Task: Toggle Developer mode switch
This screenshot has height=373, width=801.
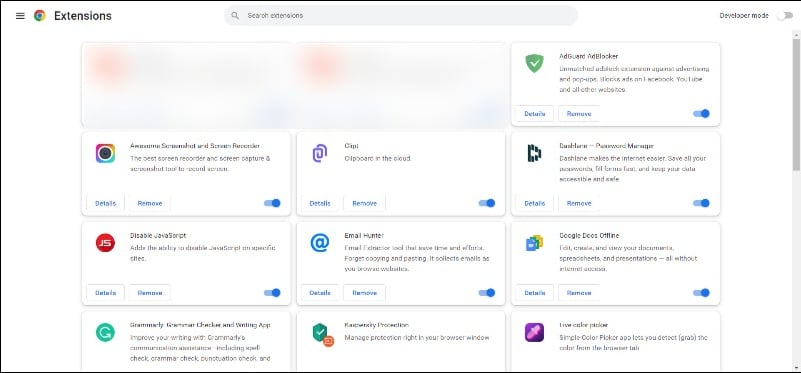Action: 785,16
